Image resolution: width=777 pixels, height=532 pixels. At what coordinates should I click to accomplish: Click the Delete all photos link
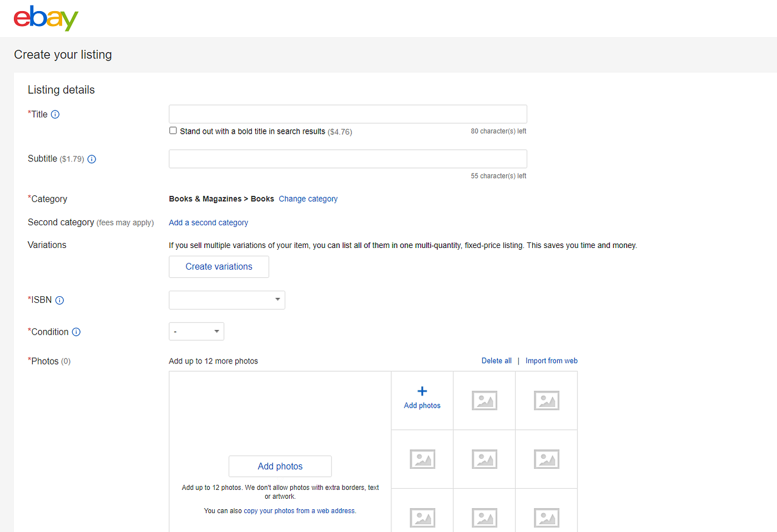click(497, 361)
